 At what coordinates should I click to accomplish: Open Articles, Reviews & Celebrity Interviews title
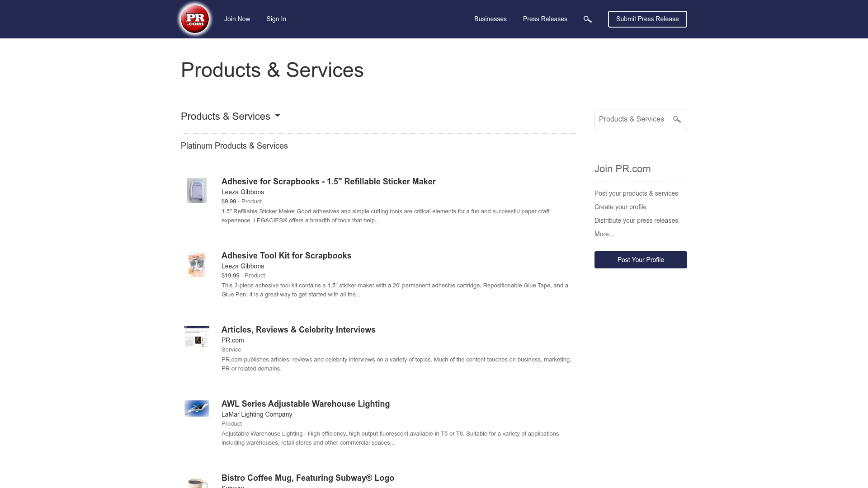[x=298, y=329]
